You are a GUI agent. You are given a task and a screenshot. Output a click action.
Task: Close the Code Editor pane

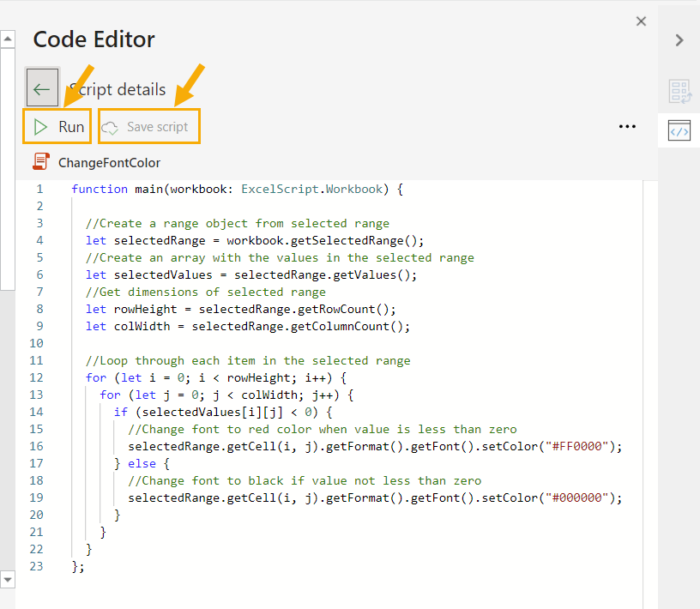coord(641,21)
